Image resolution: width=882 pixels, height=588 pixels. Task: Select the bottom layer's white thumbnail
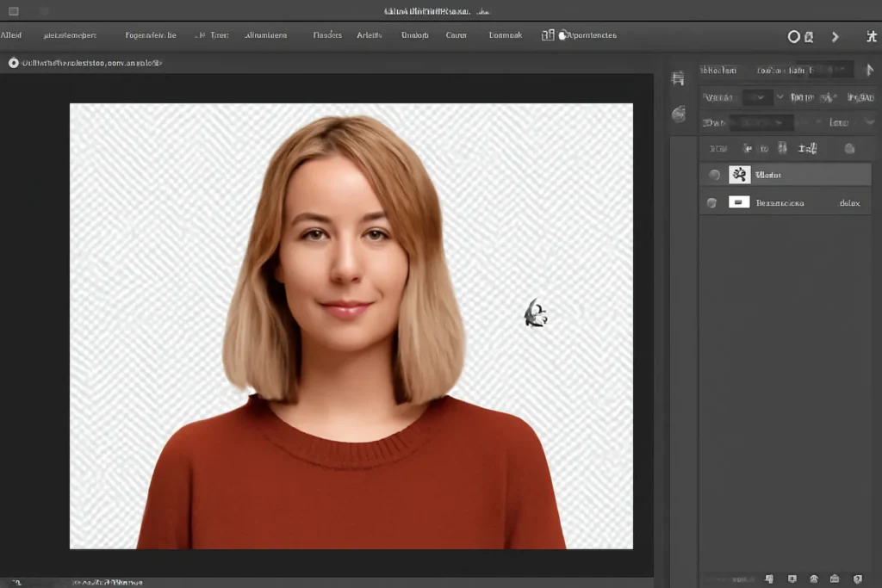[739, 202]
